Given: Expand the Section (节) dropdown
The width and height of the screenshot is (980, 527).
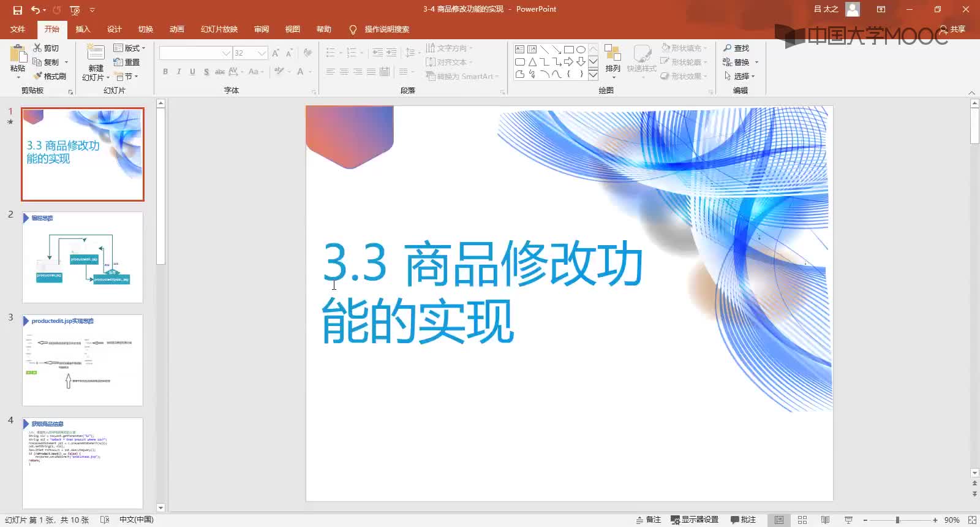Looking at the screenshot, I should coord(127,77).
